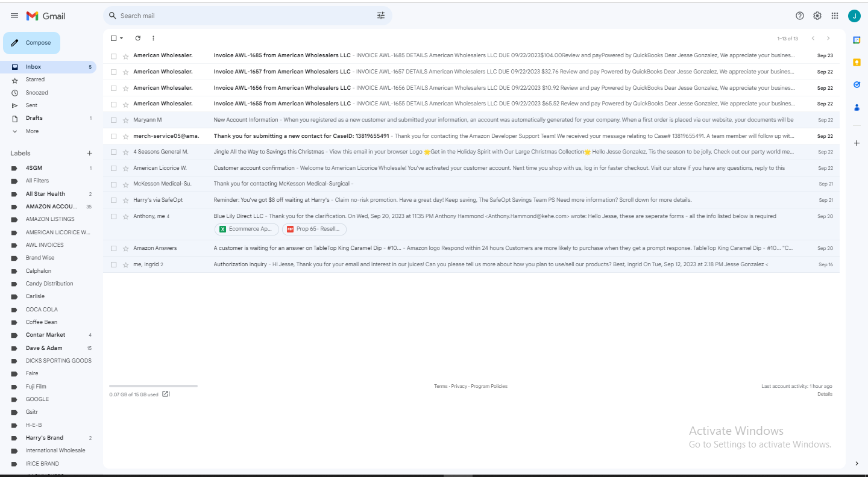Open the Contar Market label

45,335
